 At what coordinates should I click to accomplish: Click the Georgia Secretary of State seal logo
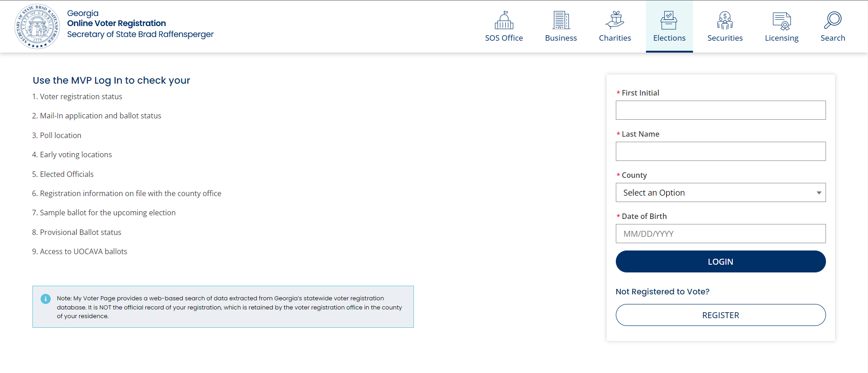tap(37, 27)
